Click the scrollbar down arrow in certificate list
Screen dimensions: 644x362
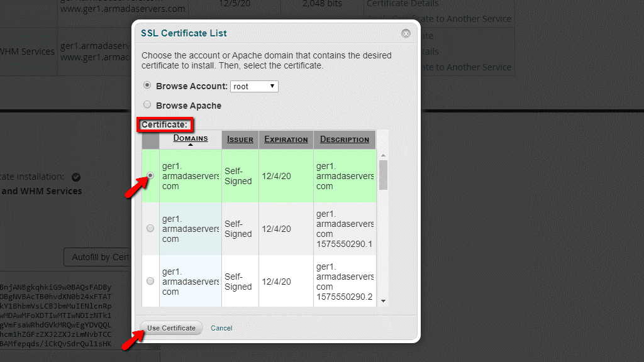[383, 301]
